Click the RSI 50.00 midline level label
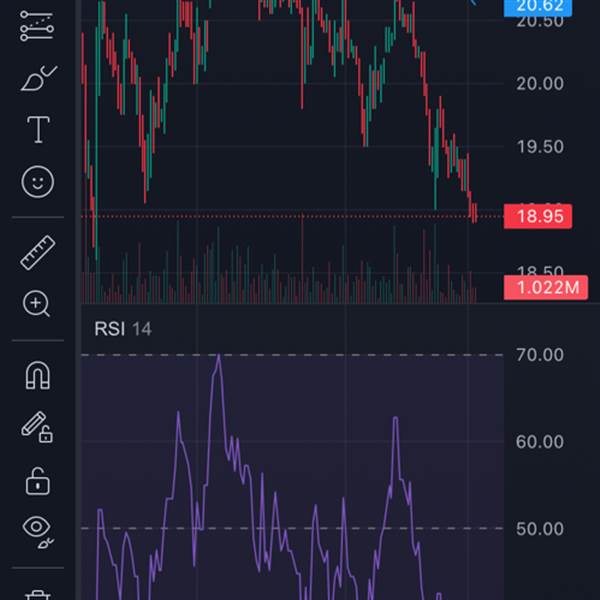 coord(540,528)
